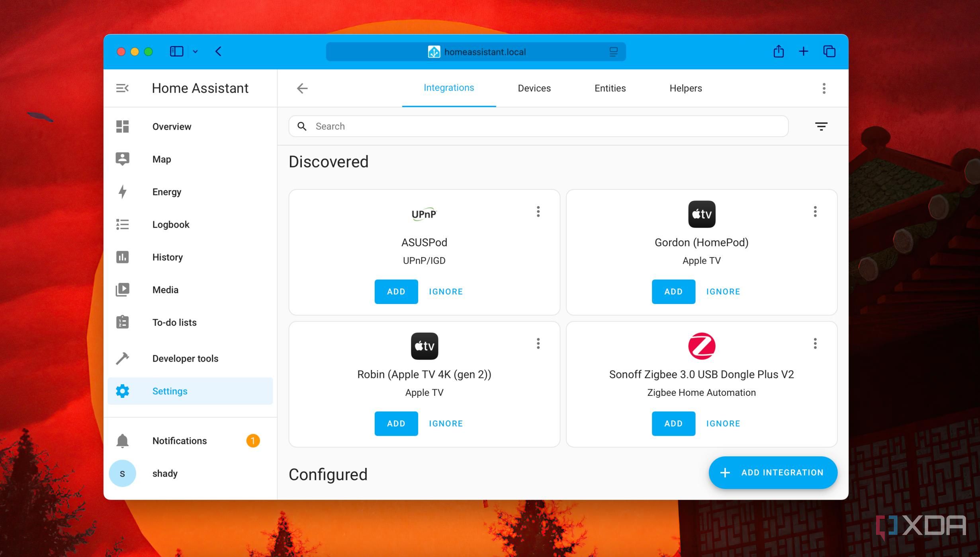
Task: Open a new Safari tab with plus icon
Action: coord(804,51)
